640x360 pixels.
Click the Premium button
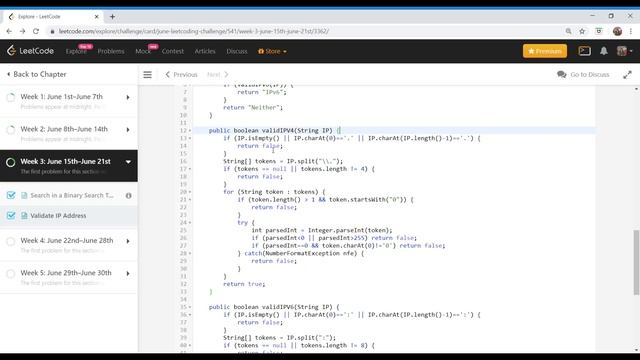click(x=545, y=51)
